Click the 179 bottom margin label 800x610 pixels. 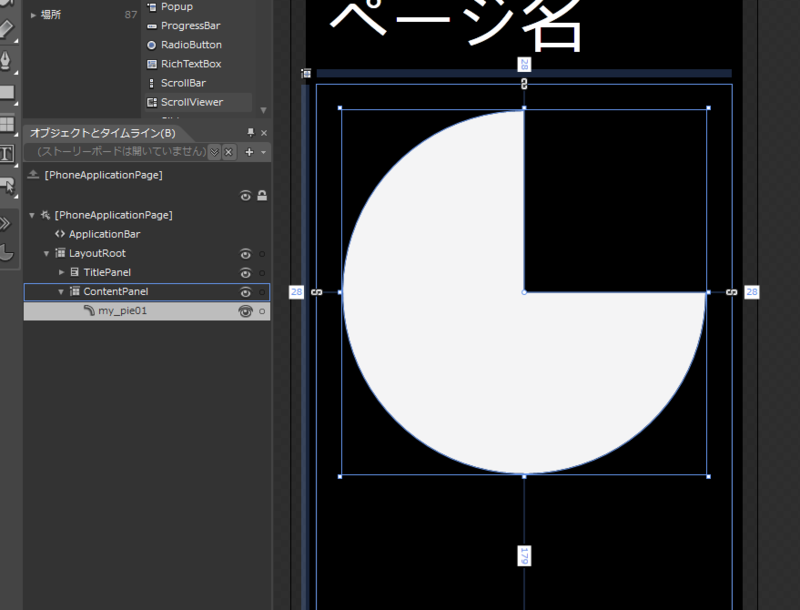(524, 555)
